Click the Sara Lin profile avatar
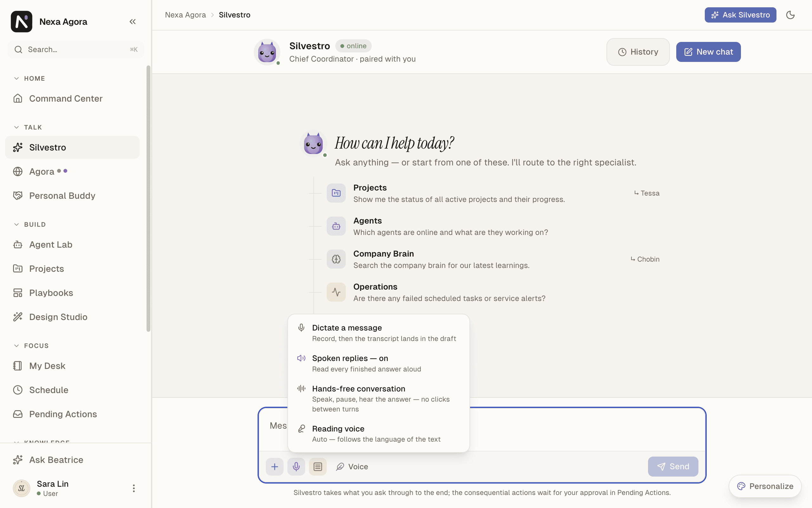 pyautogui.click(x=22, y=488)
